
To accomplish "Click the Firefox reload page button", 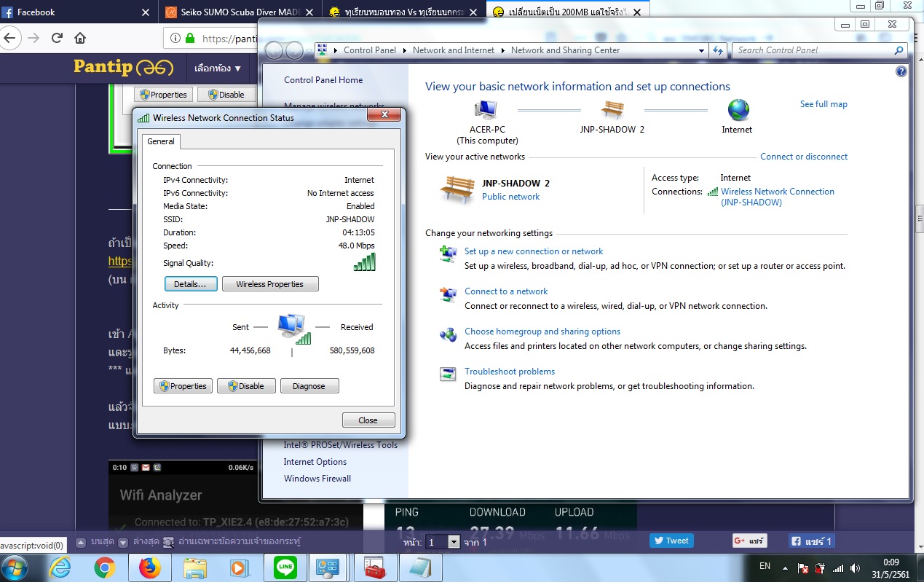I will [57, 39].
